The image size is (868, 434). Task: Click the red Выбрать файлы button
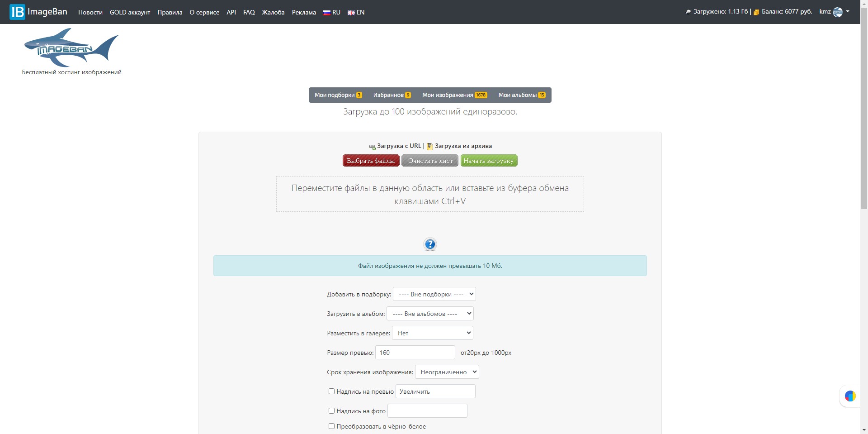point(371,161)
